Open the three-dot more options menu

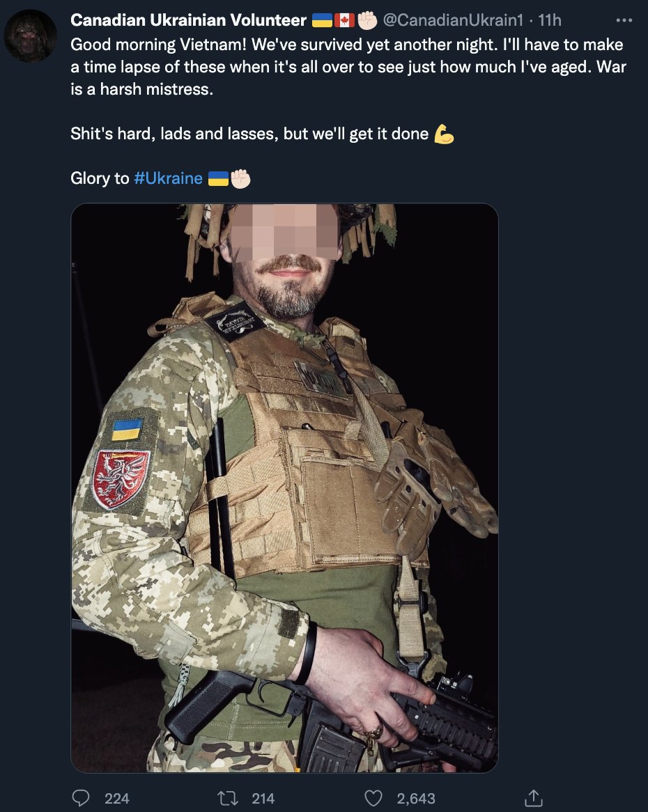point(624,20)
